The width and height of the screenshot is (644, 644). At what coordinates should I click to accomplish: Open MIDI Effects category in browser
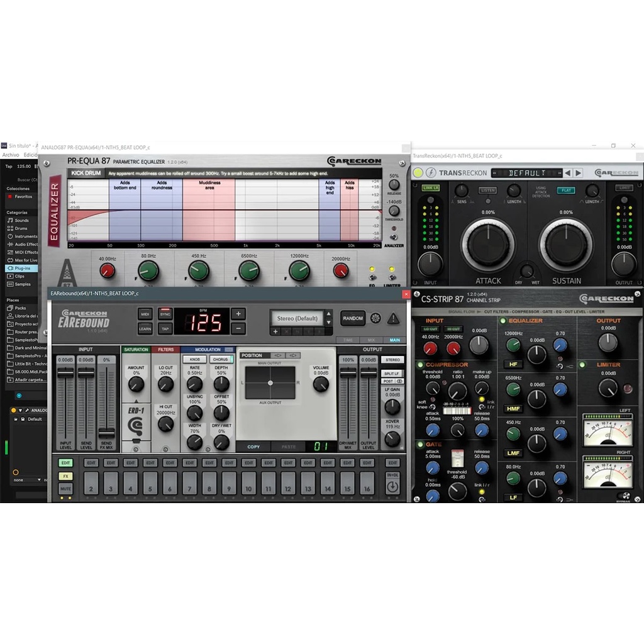click(23, 252)
